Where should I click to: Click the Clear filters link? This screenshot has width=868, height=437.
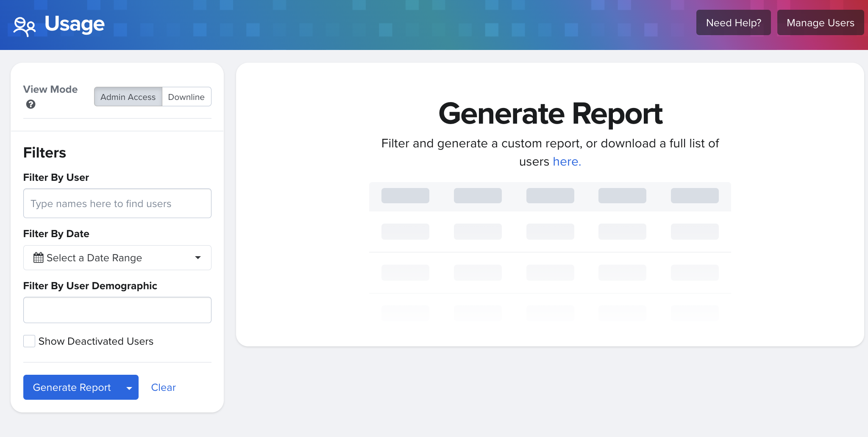(163, 387)
